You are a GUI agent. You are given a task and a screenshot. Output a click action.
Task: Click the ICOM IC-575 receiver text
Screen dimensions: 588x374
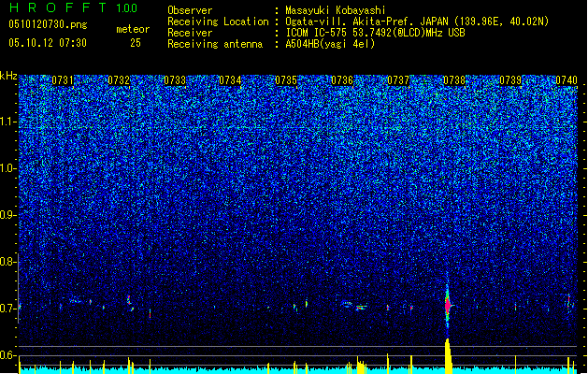(x=376, y=33)
